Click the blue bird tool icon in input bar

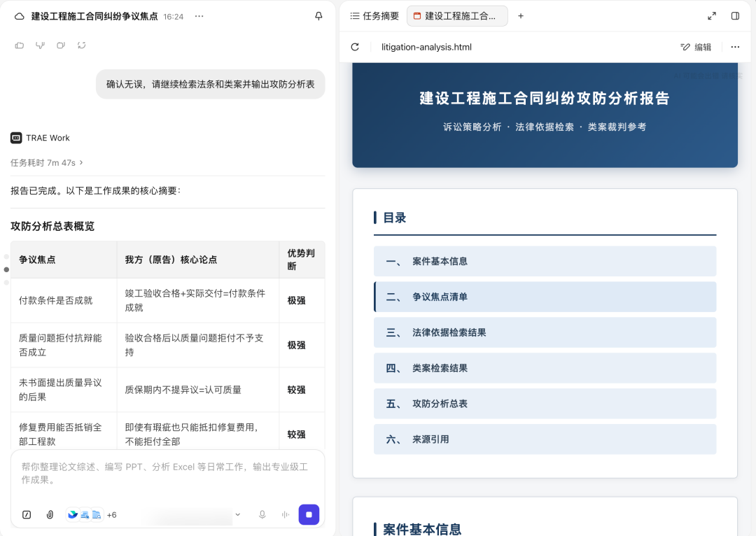click(x=73, y=515)
